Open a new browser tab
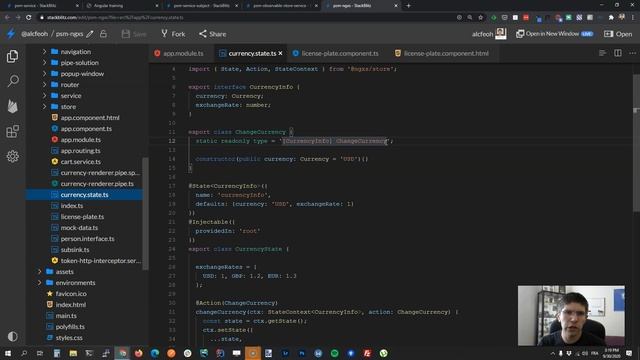640x360 pixels. pos(408,6)
